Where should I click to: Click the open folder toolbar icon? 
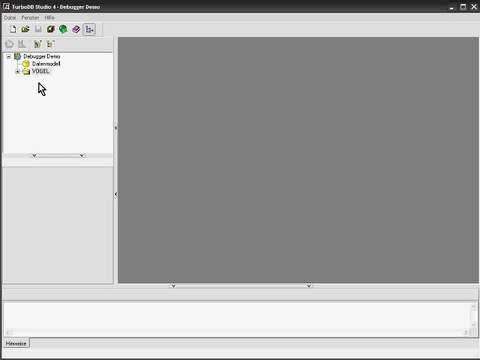point(25,29)
